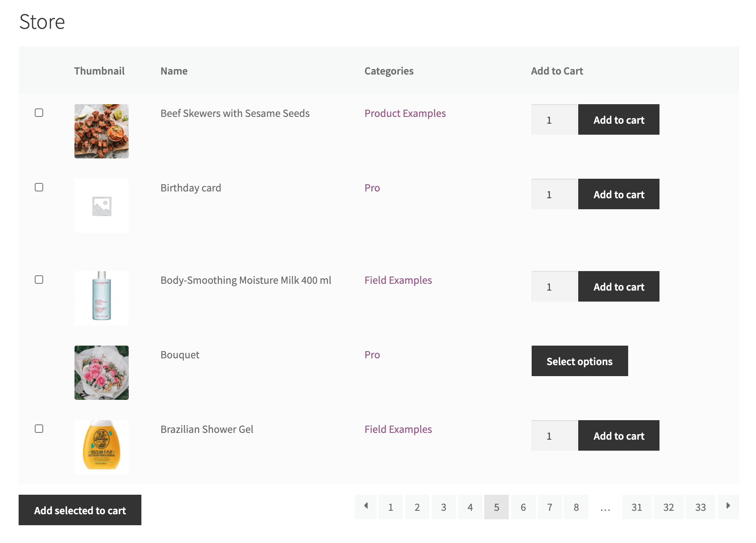Click Add selected to cart
Image resolution: width=756 pixels, height=543 pixels.
80,510
